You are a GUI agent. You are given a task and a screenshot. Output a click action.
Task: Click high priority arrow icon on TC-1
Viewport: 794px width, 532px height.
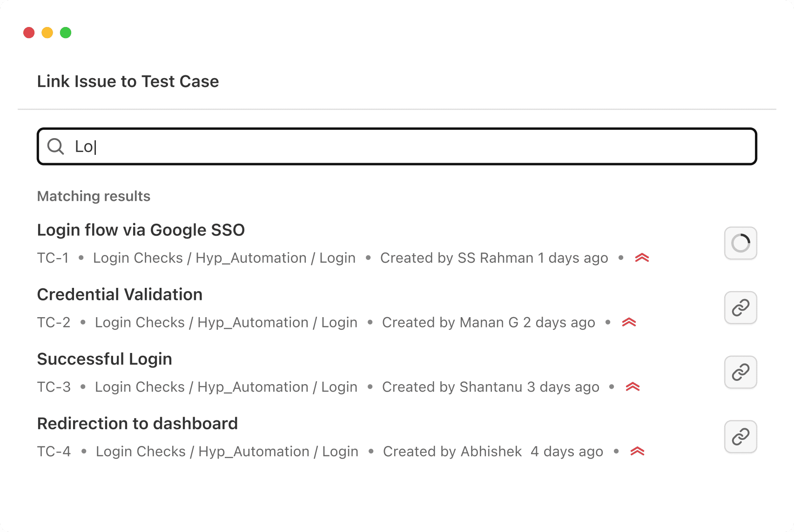point(642,258)
